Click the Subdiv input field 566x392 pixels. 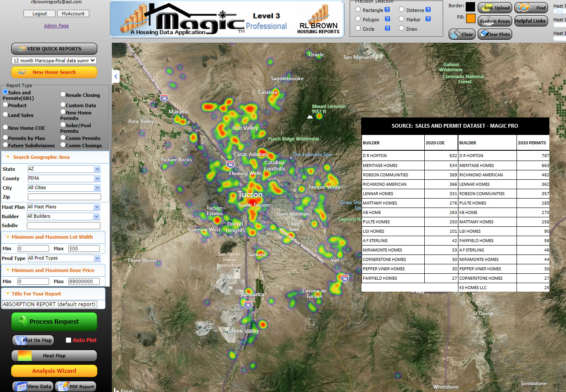[x=64, y=225]
